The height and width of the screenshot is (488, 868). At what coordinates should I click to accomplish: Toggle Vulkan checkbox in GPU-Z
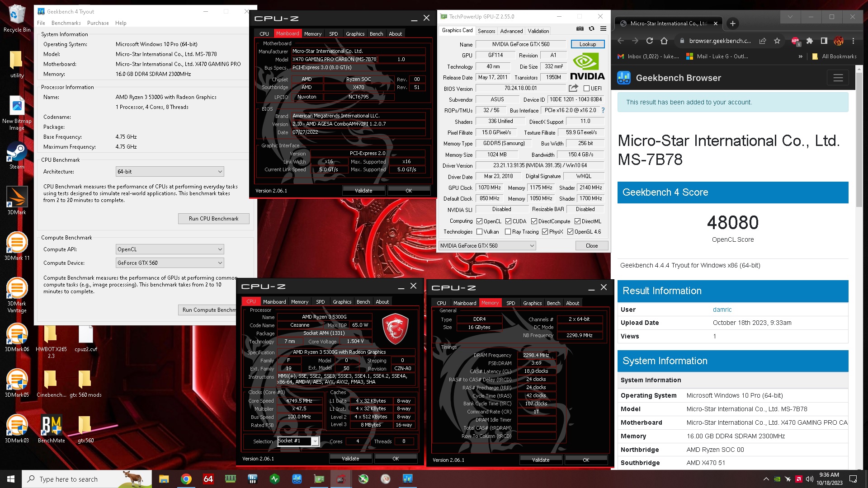(x=480, y=232)
